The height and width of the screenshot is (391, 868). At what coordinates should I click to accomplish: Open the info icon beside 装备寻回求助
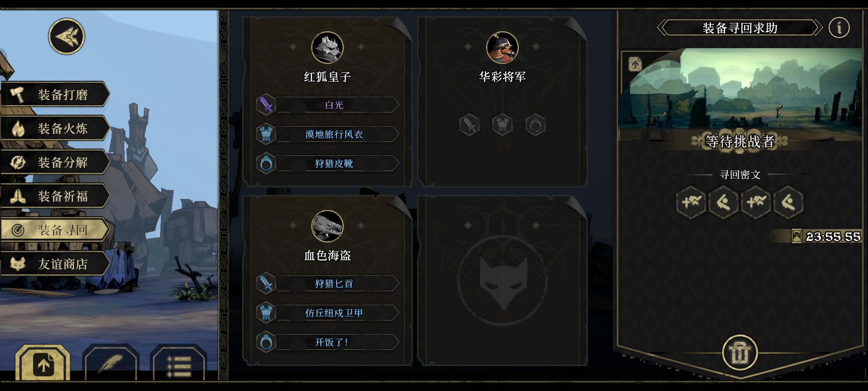[x=839, y=28]
